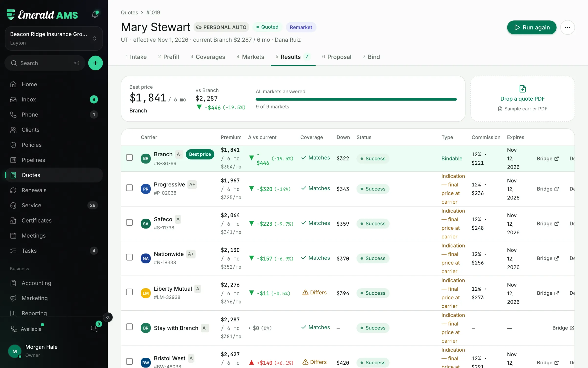Click the green plus create button
Image resolution: width=588 pixels, height=368 pixels.
coord(95,63)
